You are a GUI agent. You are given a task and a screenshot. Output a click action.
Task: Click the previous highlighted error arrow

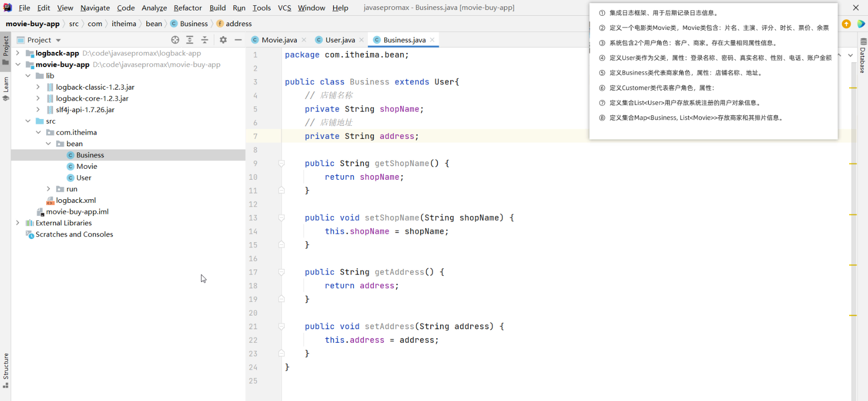[840, 55]
